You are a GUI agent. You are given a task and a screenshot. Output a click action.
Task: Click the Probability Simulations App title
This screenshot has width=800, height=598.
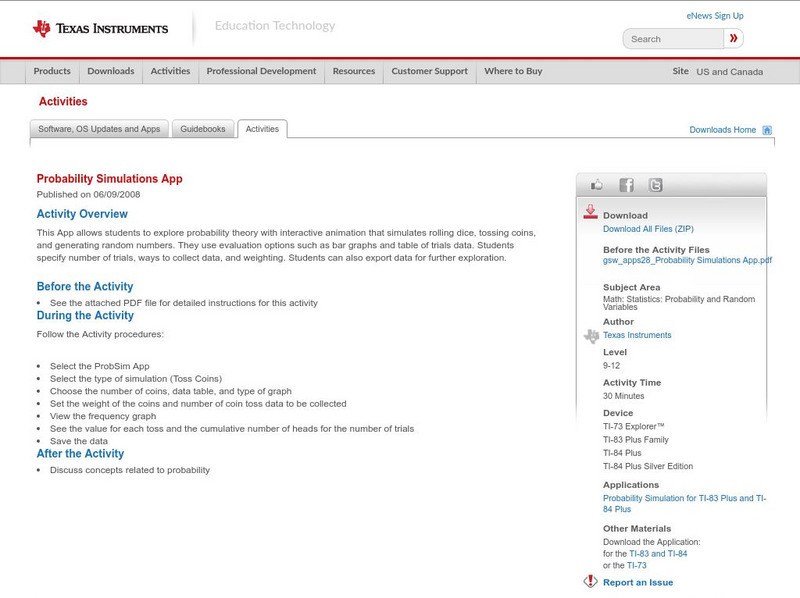click(109, 179)
